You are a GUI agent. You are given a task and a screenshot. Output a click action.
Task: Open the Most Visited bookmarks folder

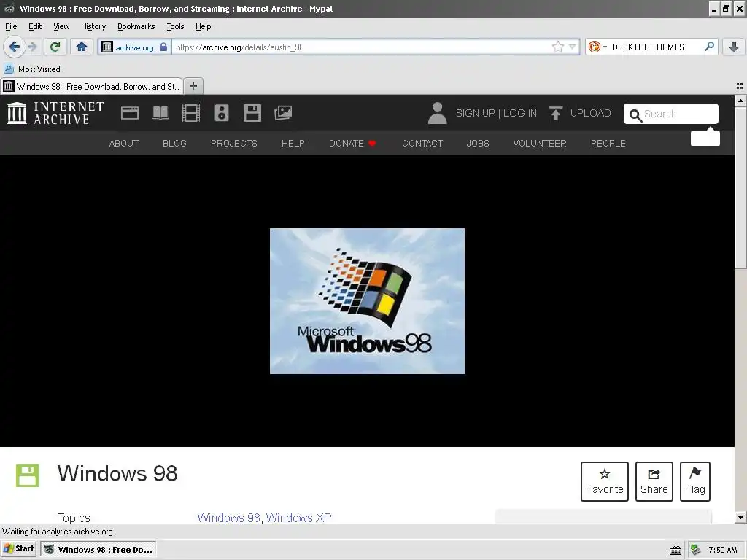[x=32, y=69]
